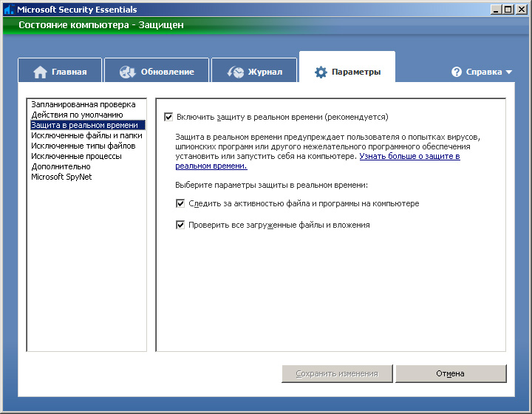Click the house icon on Главная tab
Image resolution: width=532 pixels, height=414 pixels.
pos(40,72)
